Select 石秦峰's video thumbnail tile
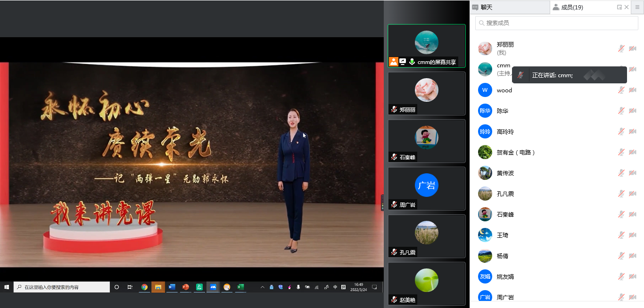 (x=426, y=140)
